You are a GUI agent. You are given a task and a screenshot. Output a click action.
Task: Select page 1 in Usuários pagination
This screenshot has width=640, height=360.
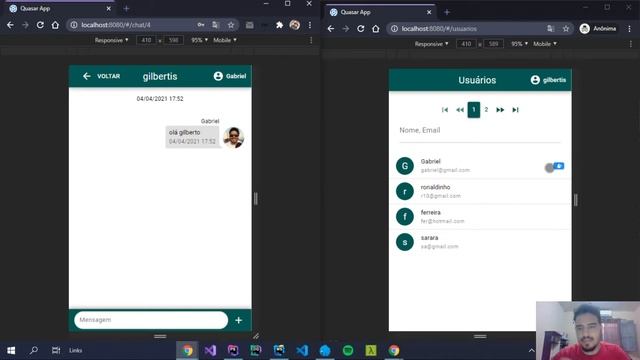[473, 109]
